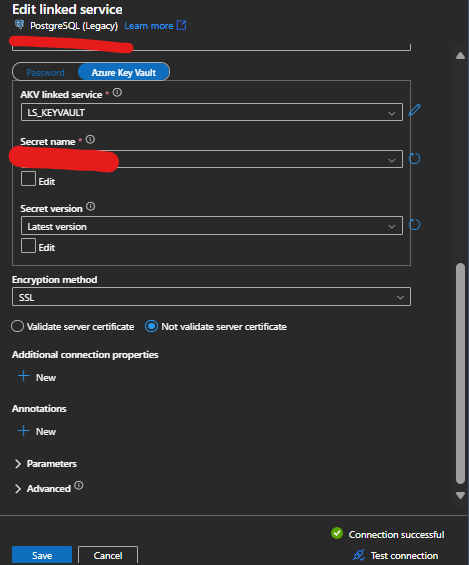Click the Save button
This screenshot has height=565, width=469.
[x=42, y=555]
